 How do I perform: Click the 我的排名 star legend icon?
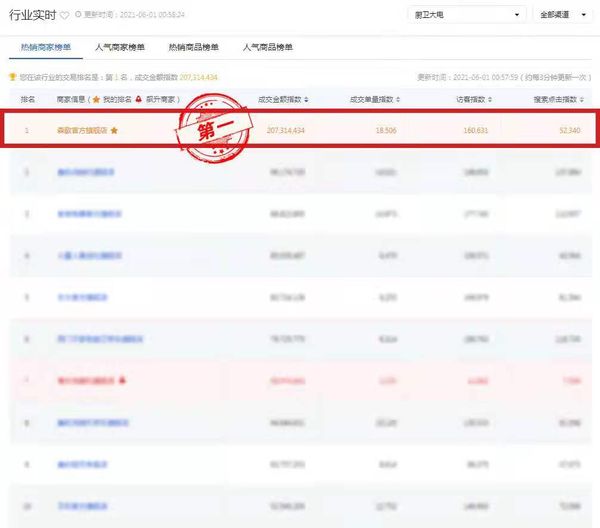tap(96, 100)
